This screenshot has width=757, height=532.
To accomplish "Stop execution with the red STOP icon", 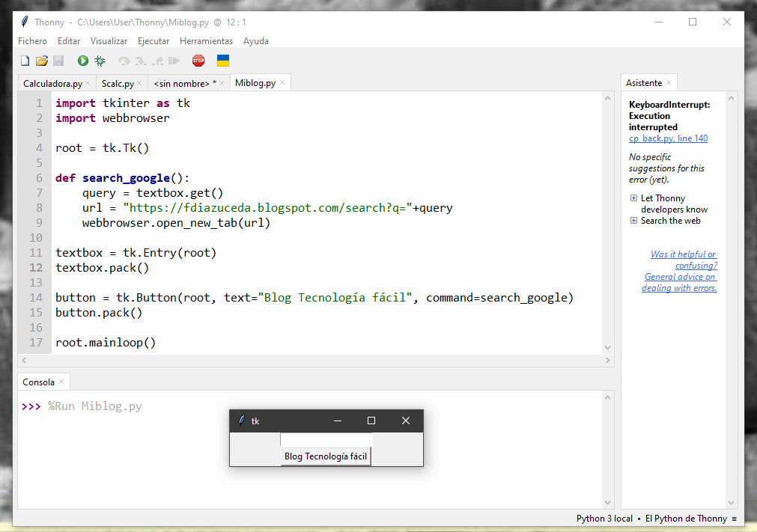I will pyautogui.click(x=198, y=61).
